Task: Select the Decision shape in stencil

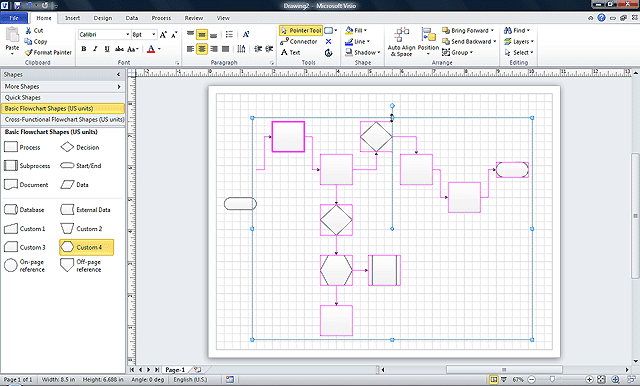Action: tap(80, 147)
